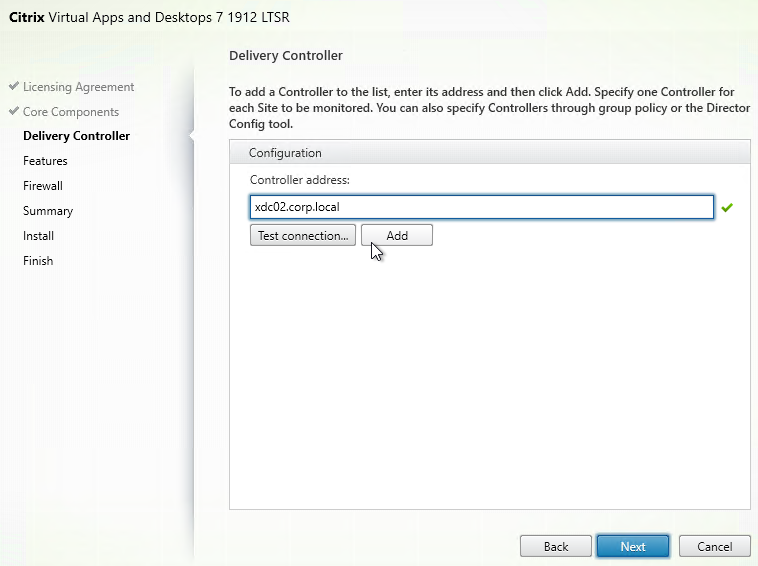Click the empty controller list area
Viewport: 758px width, 566px height.
(x=489, y=380)
